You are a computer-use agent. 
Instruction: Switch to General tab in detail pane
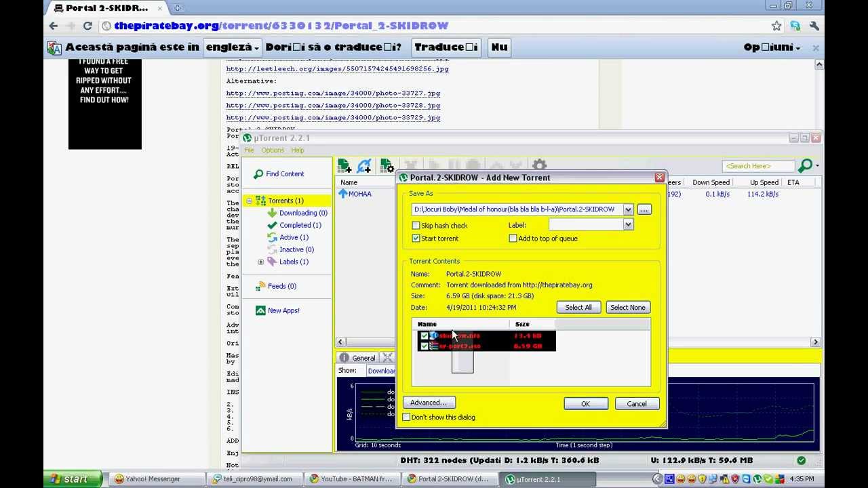point(357,358)
